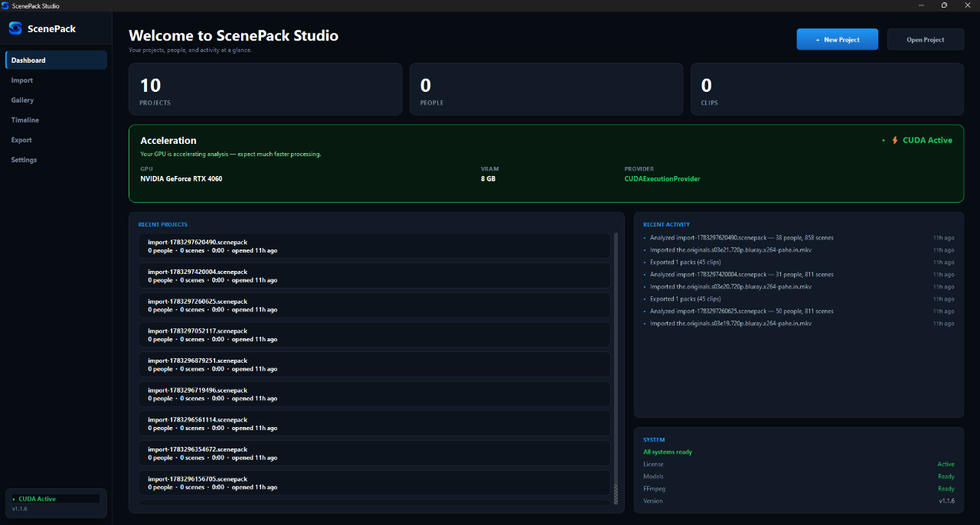Screen dimensions: 980x525
Task: Close the ScenePack Studio window
Action: pyautogui.click(x=967, y=5)
